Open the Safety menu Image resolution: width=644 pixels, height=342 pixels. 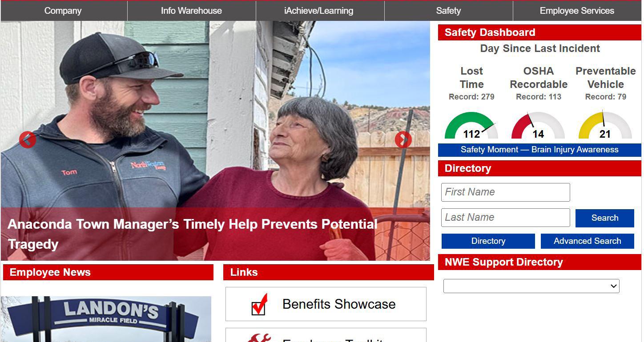coord(448,11)
